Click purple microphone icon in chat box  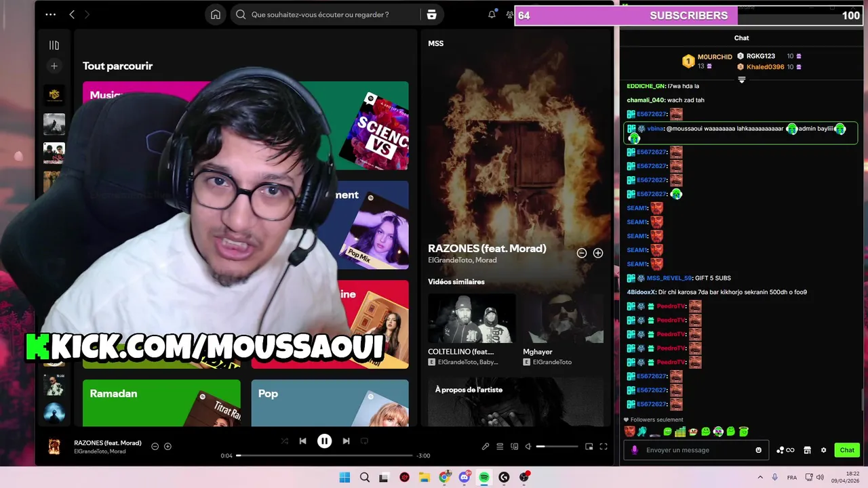pos(635,450)
